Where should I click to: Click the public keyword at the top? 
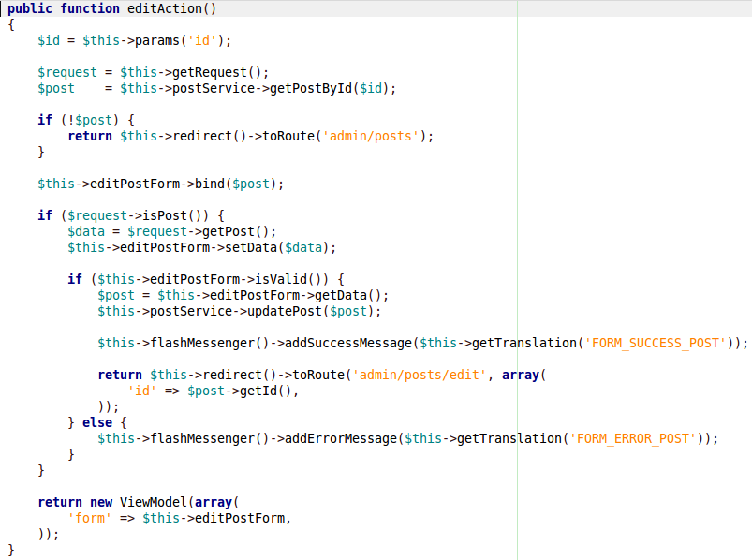(x=30, y=8)
